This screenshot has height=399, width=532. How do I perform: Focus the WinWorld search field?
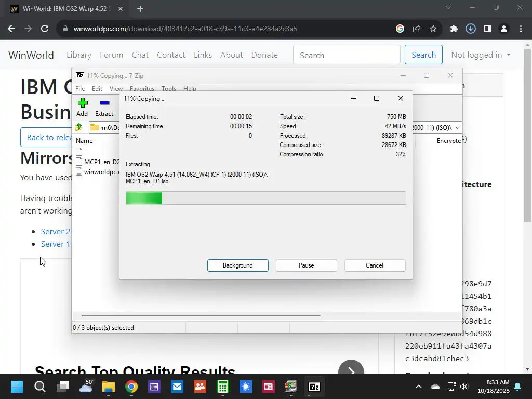pyautogui.click(x=347, y=55)
